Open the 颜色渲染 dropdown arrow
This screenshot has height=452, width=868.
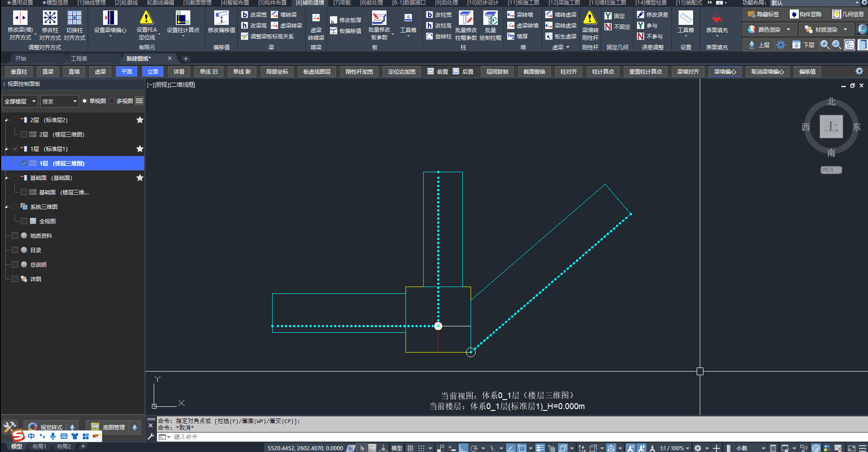pyautogui.click(x=788, y=30)
